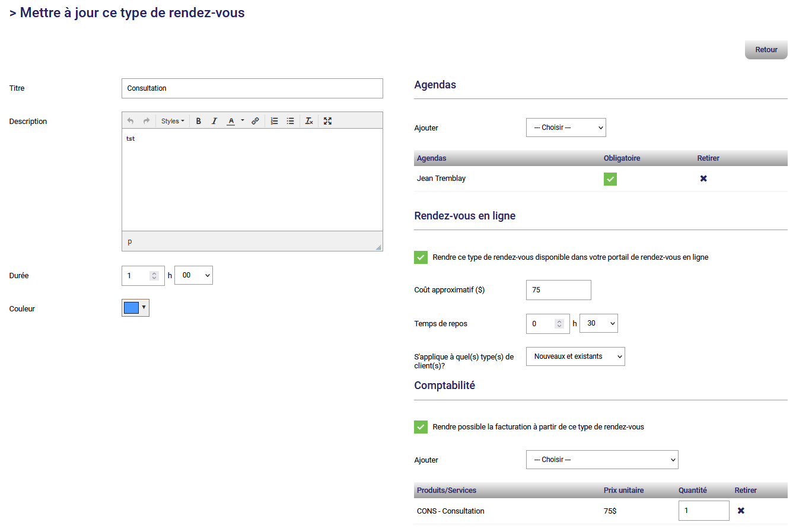Viewport: 796px width, 532px height.
Task: Click the Titre text field
Action: click(x=252, y=88)
